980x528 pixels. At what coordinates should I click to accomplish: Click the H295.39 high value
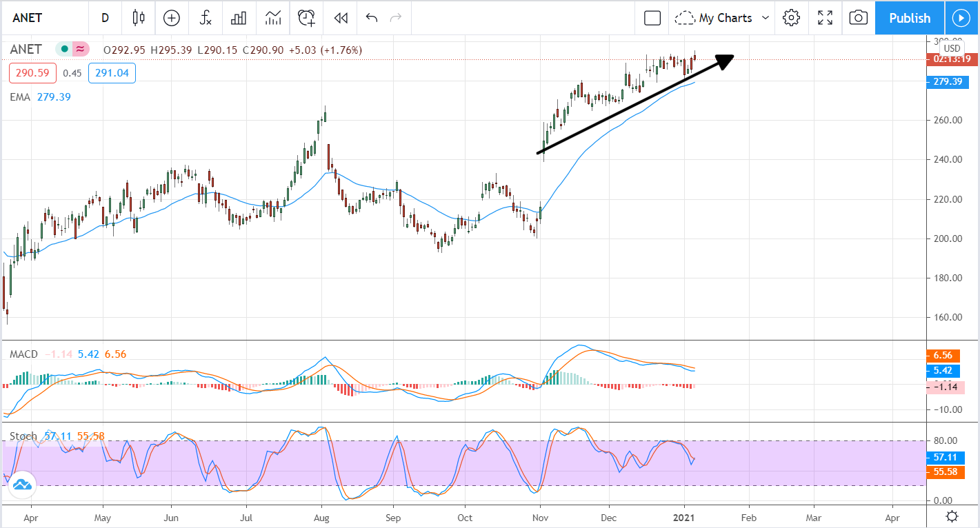tap(172, 50)
